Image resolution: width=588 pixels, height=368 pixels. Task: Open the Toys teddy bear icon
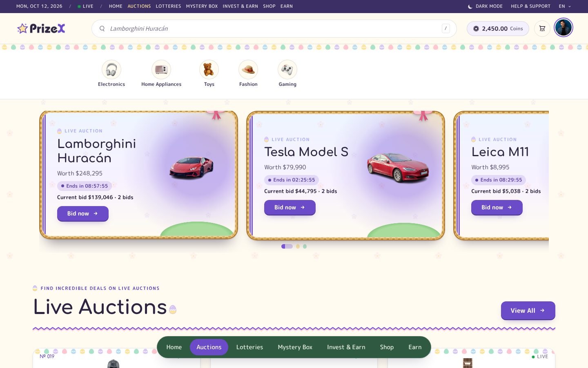pyautogui.click(x=209, y=70)
